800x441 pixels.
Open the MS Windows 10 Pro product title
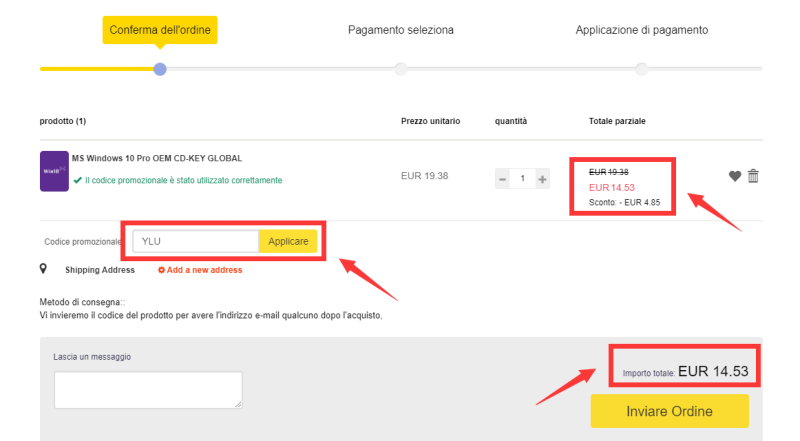pos(156,158)
